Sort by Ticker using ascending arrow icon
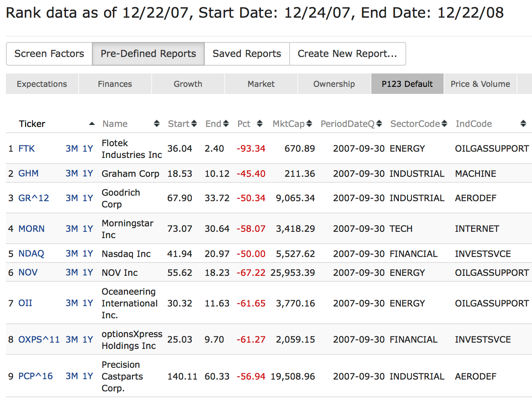Screen dimensions: 532x411 (92, 123)
